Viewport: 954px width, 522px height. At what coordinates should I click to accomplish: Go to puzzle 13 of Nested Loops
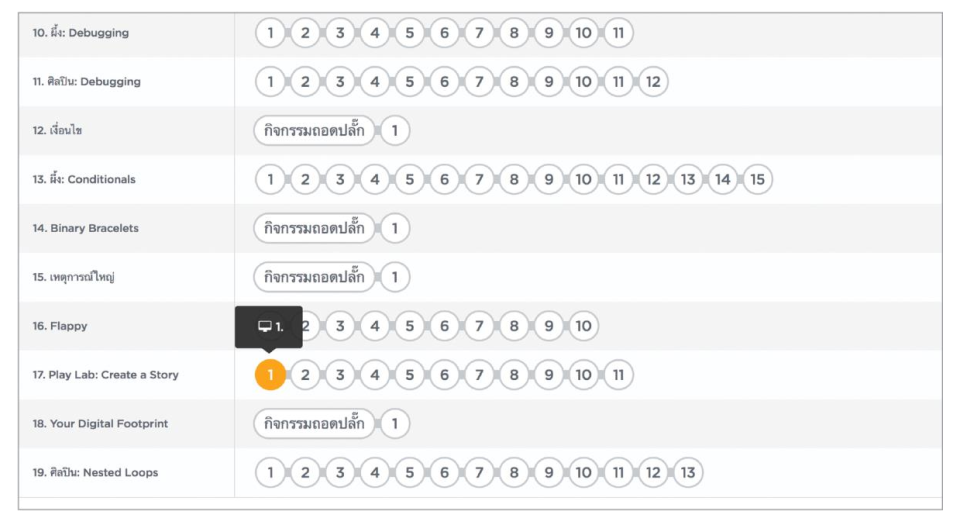point(687,473)
